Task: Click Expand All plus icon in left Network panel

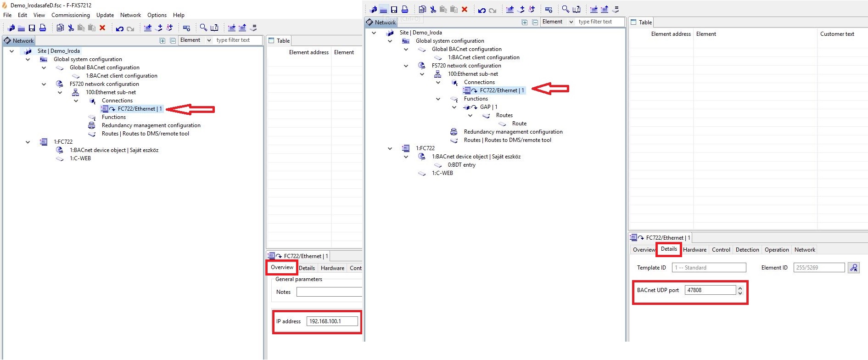Action: (162, 41)
